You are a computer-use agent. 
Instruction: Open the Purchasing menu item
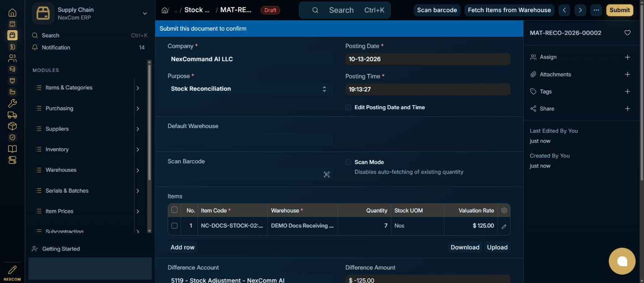59,108
